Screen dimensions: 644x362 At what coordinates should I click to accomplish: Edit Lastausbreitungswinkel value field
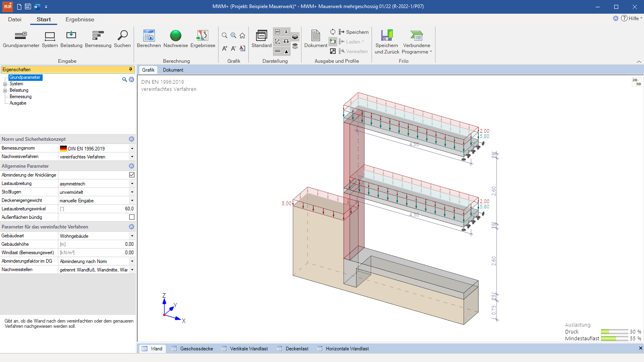pos(97,209)
